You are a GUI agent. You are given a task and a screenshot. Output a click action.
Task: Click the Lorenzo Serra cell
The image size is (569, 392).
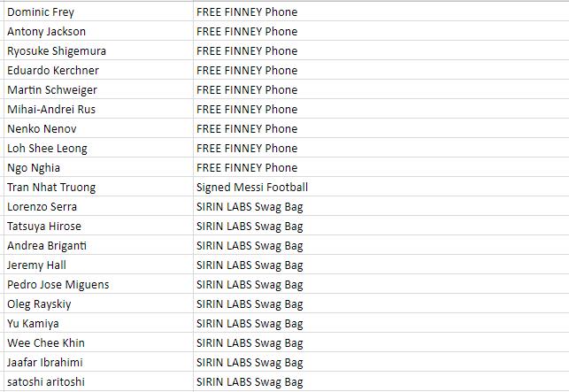[x=98, y=206]
